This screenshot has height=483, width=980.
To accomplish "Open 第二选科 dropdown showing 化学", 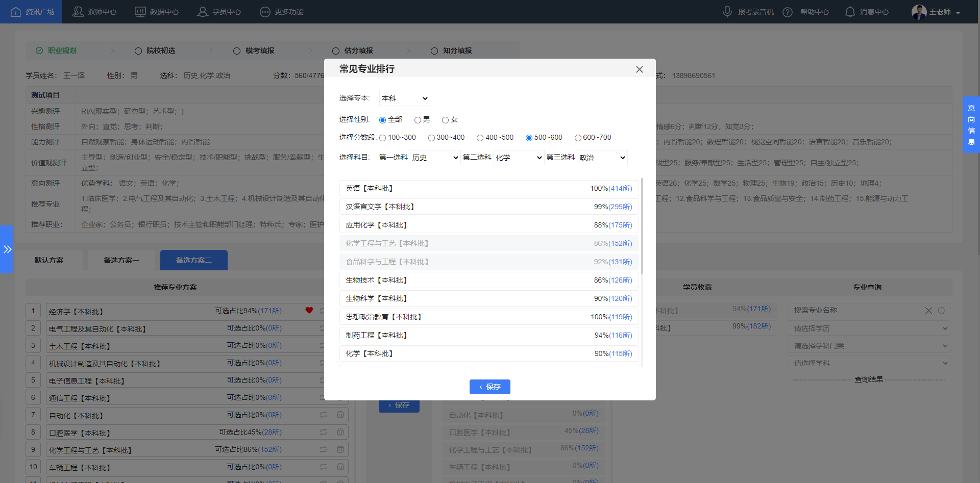I will click(x=519, y=158).
